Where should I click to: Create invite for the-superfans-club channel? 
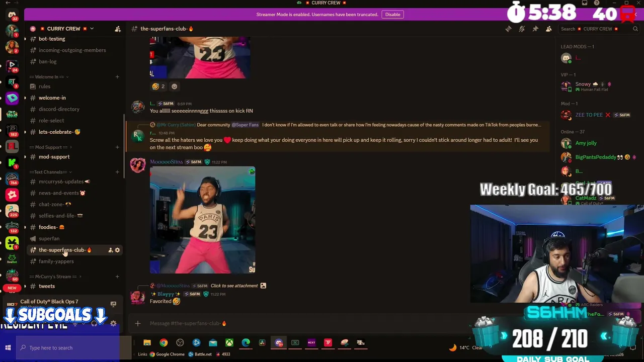[x=110, y=250]
